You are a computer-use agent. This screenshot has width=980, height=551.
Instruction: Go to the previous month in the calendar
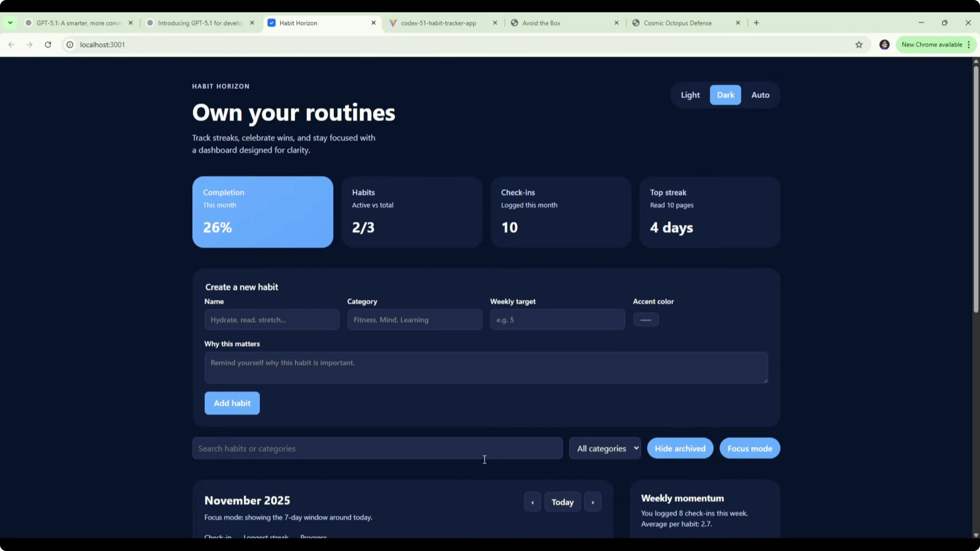[x=532, y=502]
